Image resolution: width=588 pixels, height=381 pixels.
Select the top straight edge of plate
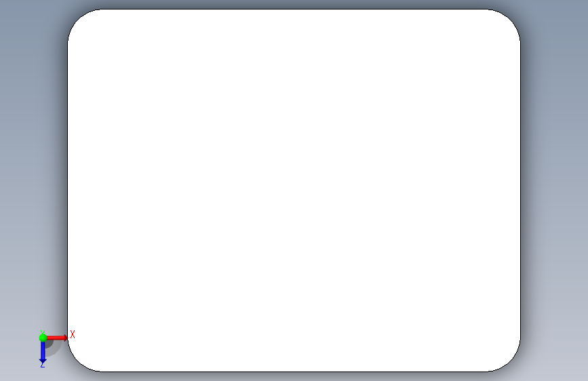(x=294, y=9)
